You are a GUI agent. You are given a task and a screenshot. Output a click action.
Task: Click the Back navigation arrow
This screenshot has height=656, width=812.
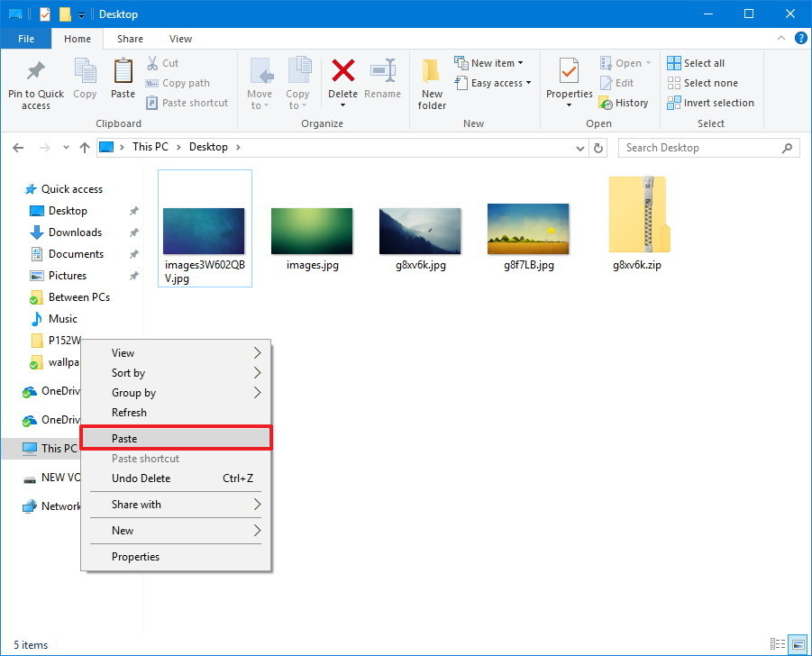tap(18, 148)
